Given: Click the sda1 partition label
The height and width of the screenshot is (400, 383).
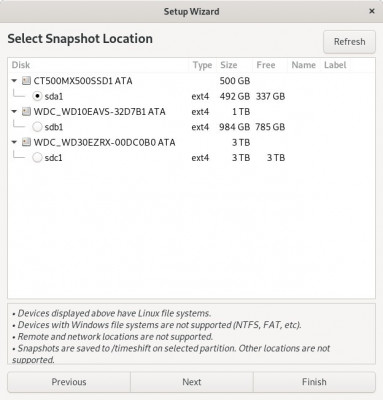Looking at the screenshot, I should (x=54, y=97).
